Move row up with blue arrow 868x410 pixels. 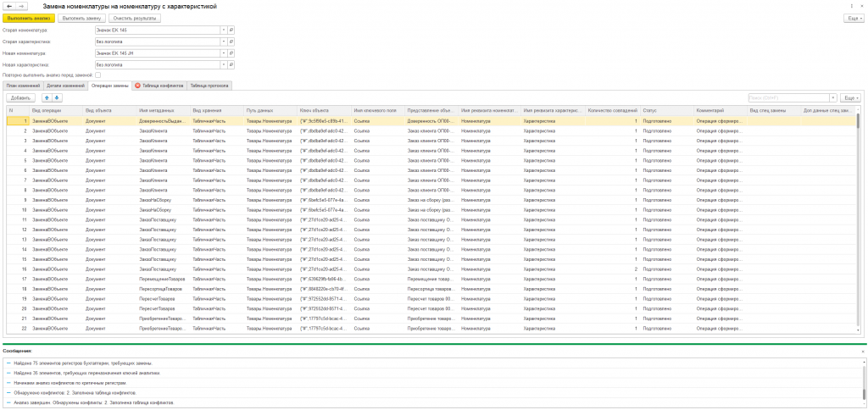pos(47,98)
